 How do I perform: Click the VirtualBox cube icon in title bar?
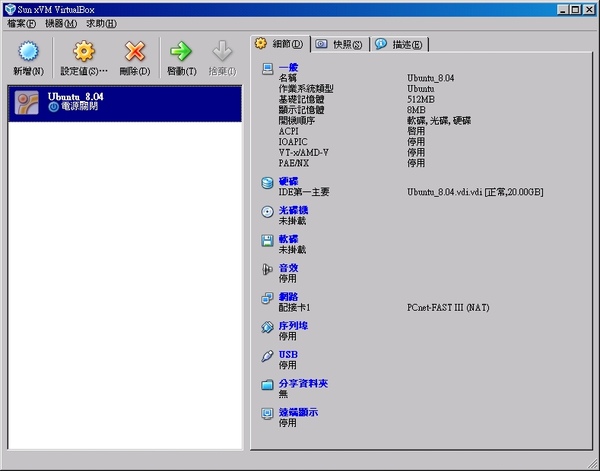click(10, 9)
